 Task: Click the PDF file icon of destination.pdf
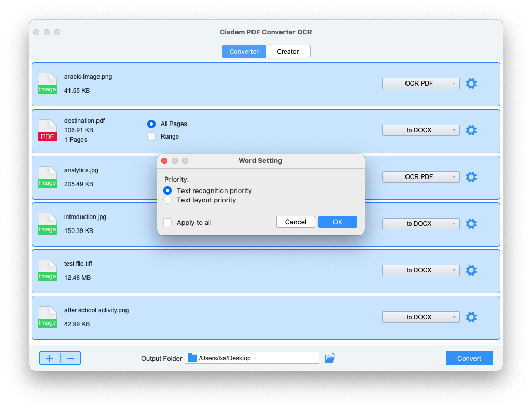pos(48,130)
